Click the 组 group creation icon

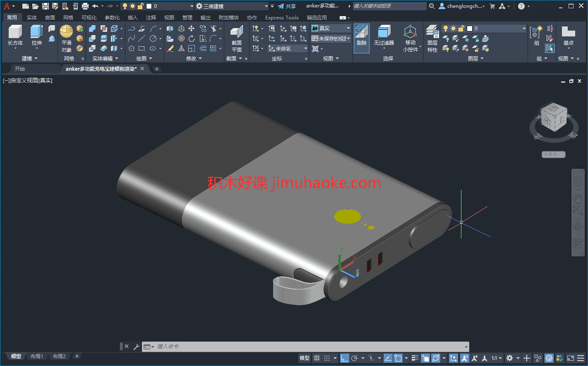(536, 32)
